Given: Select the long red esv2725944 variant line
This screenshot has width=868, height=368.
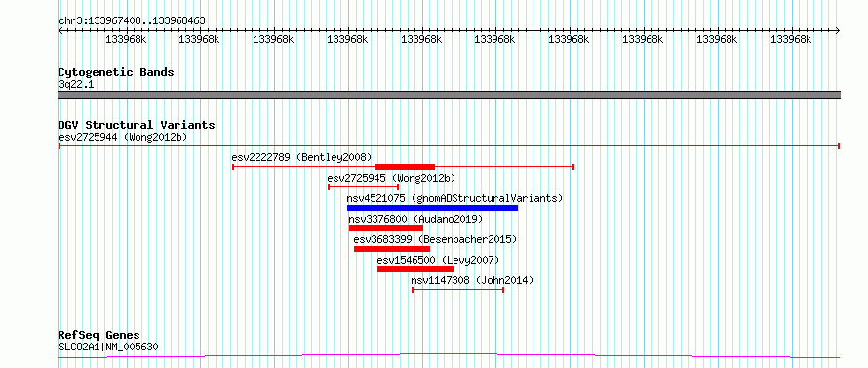Looking at the screenshot, I should coord(449,146).
